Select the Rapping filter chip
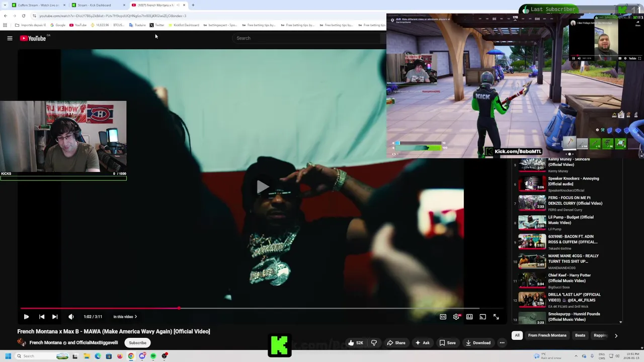The height and width of the screenshot is (362, 644). 600,335
